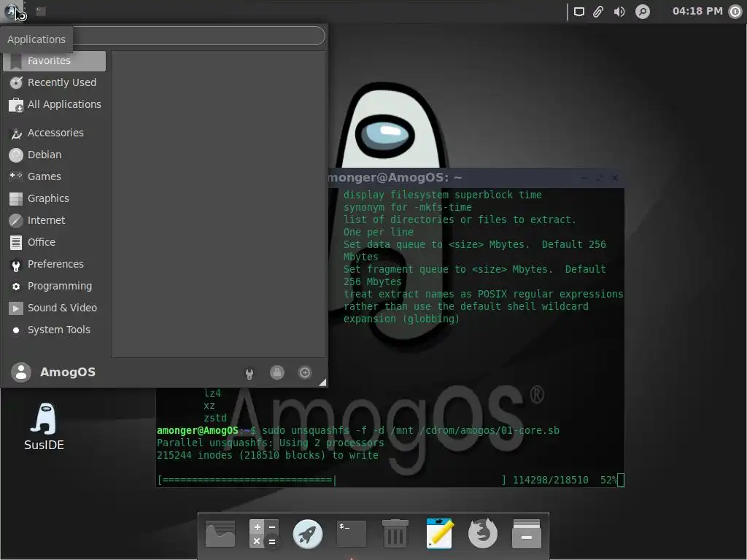747x560 pixels.
Task: Click the terminal window title bar
Action: [x=476, y=178]
